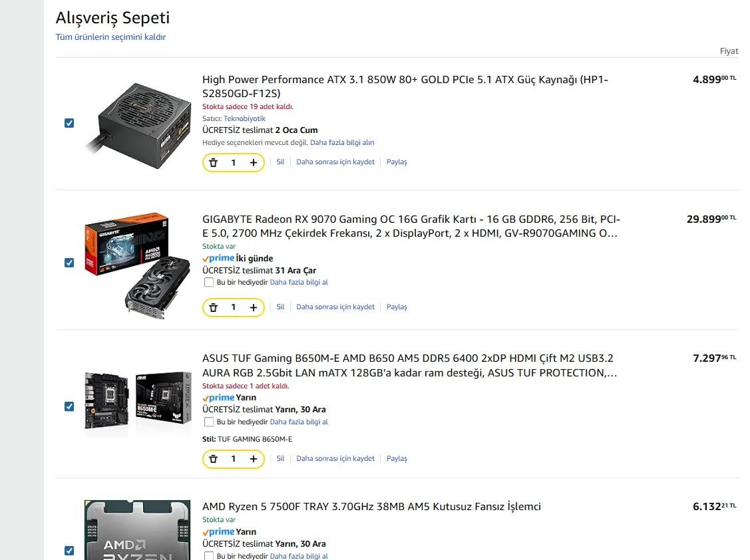Increase quantity of High Power power supply
The height and width of the screenshot is (560, 750).
[254, 162]
